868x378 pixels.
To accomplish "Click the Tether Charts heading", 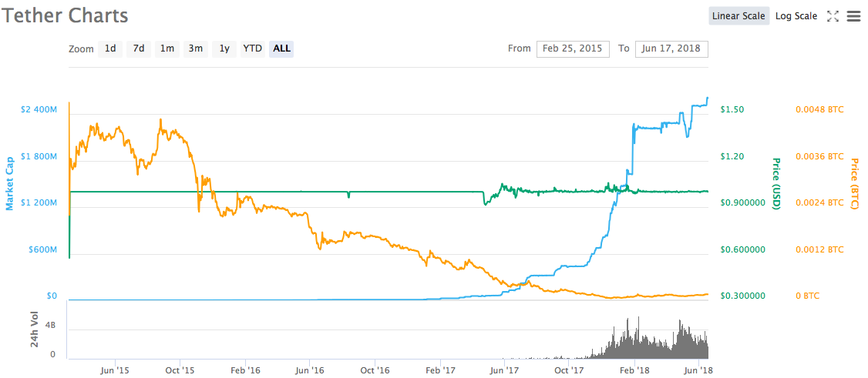I will pos(65,15).
